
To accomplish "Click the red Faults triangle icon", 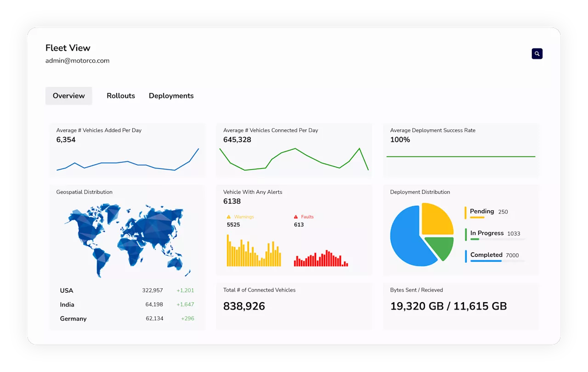I will click(x=296, y=217).
